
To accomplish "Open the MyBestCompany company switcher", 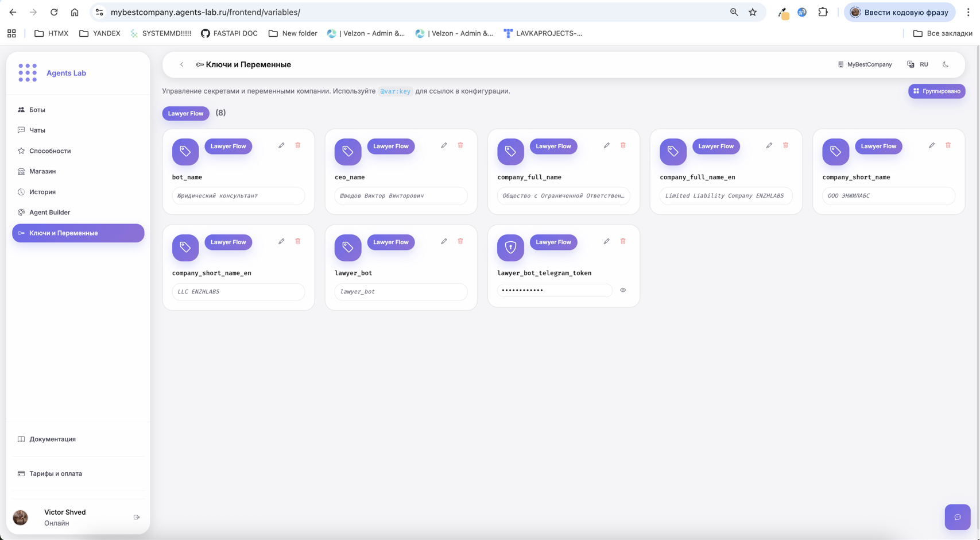I will (865, 65).
